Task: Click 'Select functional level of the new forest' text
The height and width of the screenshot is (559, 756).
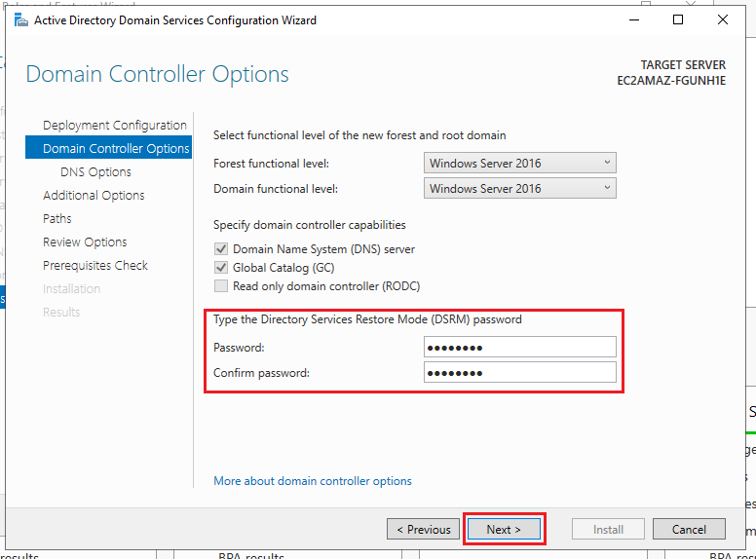Action: 359,135
